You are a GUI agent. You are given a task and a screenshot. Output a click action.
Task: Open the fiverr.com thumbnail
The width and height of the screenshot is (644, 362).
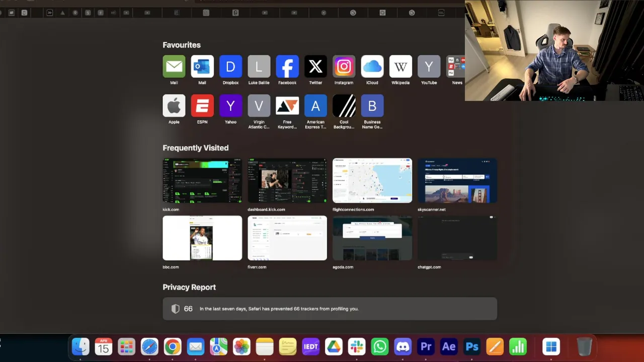[x=287, y=238]
